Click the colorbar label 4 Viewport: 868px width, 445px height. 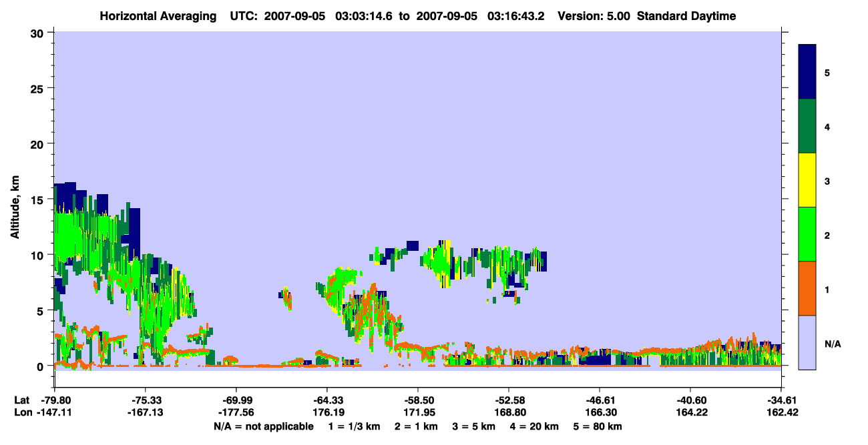(x=827, y=126)
